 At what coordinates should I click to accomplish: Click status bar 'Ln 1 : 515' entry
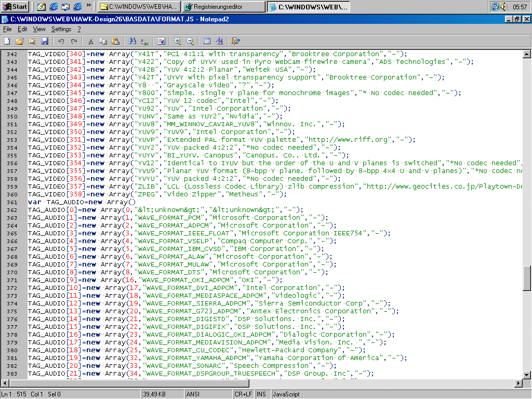[x=14, y=394]
